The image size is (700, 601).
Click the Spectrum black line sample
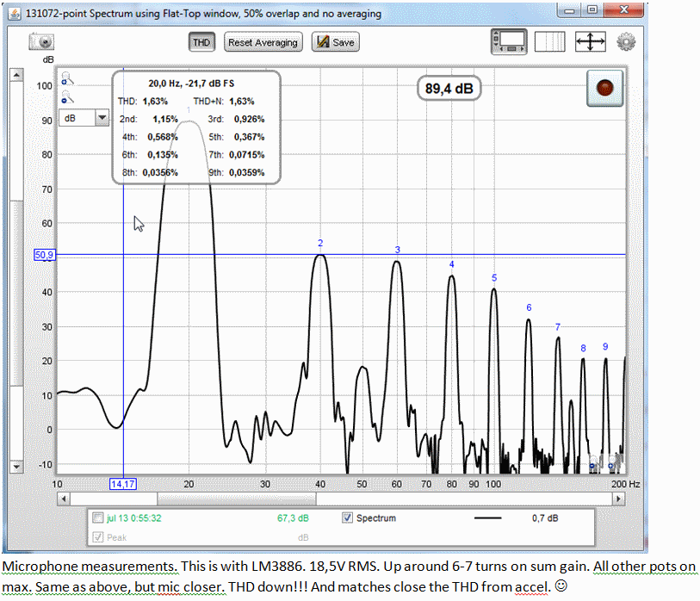(487, 518)
